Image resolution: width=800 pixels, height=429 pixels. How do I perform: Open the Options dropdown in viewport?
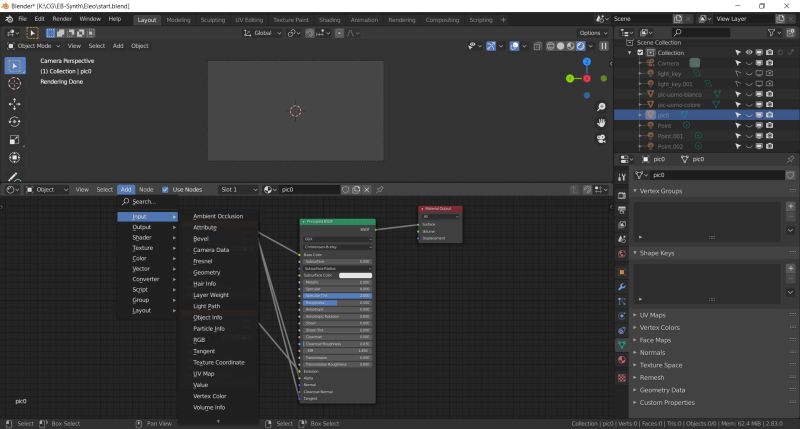coord(593,33)
